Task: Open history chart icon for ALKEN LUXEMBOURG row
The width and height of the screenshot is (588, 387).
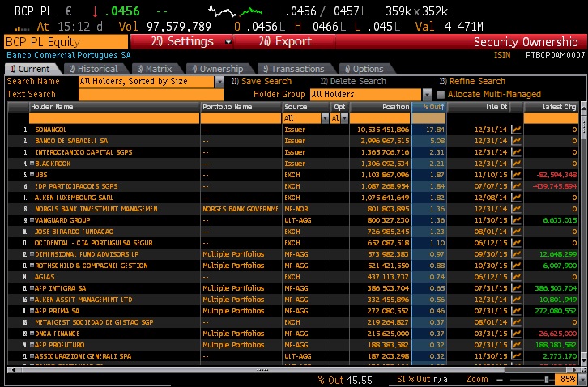Action: 517,198
